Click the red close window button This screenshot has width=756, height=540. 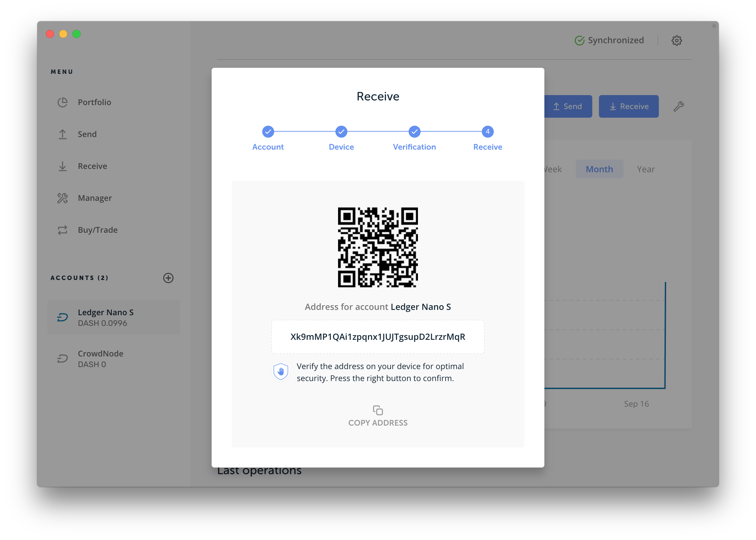[x=50, y=34]
